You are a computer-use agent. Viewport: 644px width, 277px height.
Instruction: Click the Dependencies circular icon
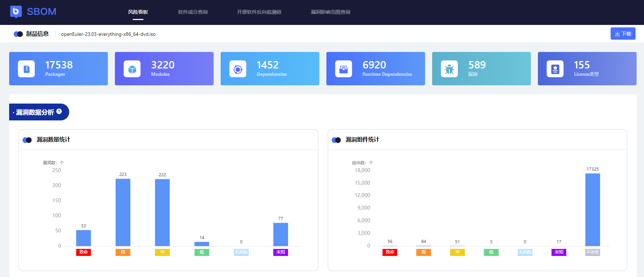[x=238, y=69]
